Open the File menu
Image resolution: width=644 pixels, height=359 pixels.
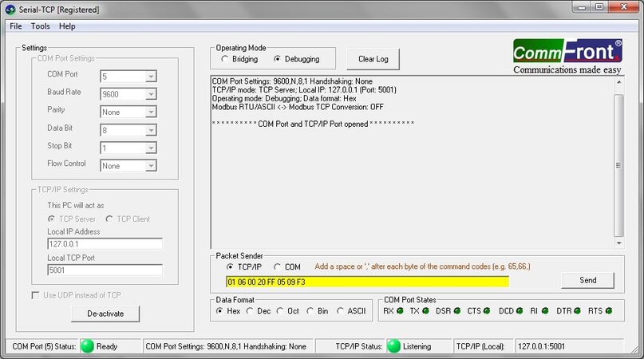tap(16, 26)
